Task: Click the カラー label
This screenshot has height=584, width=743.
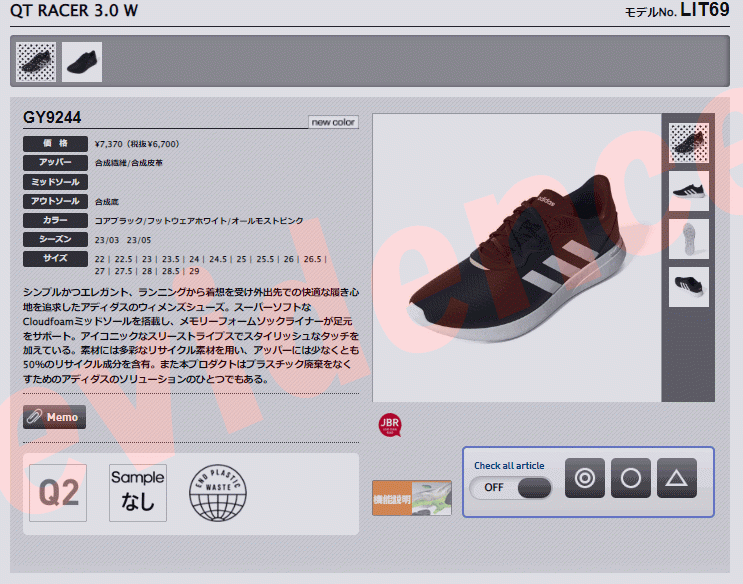Action: tap(55, 220)
